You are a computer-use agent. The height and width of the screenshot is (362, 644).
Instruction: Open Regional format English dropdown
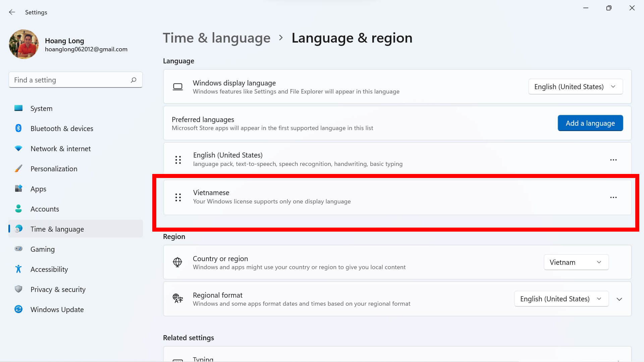[561, 299]
